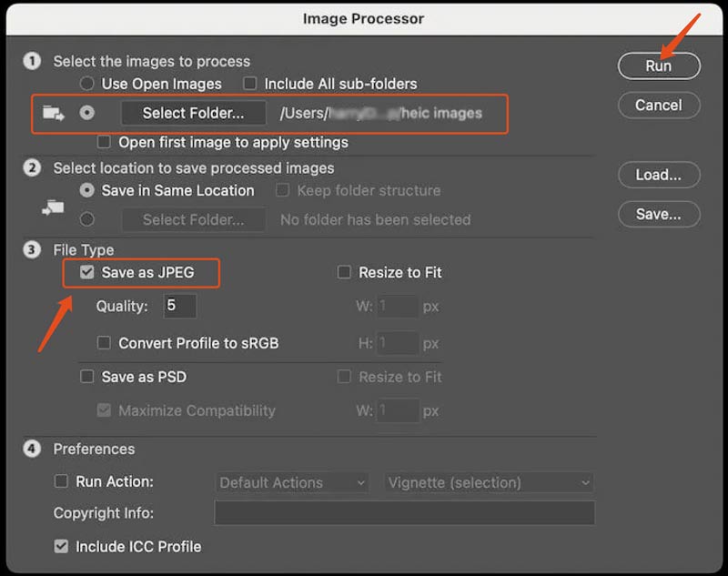This screenshot has width=728, height=576.
Task: Open the Default Actions dropdown
Action: click(291, 482)
